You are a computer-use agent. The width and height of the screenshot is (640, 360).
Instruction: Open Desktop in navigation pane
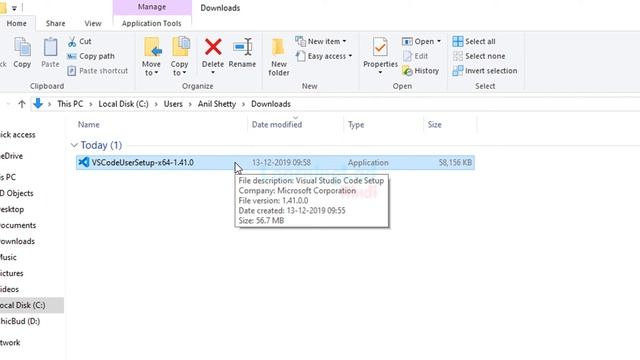tap(12, 209)
